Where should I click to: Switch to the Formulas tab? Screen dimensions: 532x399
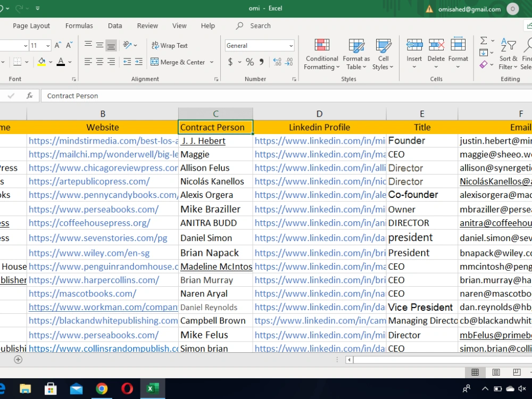[79, 26]
